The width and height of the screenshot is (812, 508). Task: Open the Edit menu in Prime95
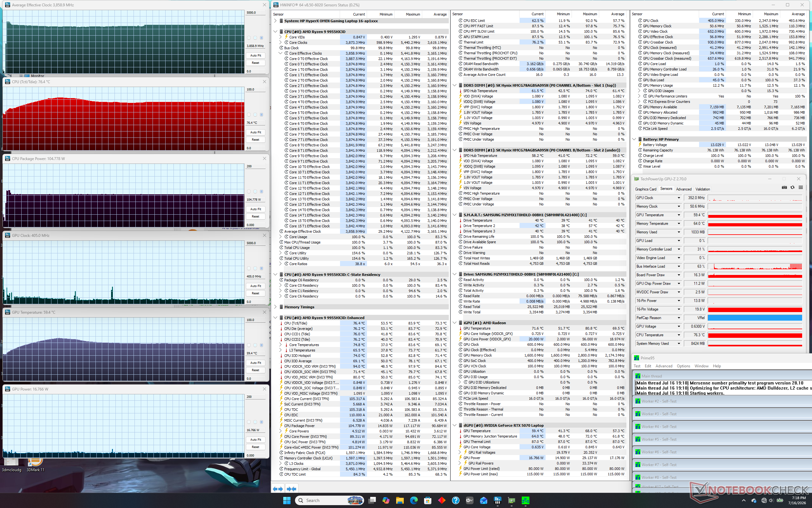point(648,366)
